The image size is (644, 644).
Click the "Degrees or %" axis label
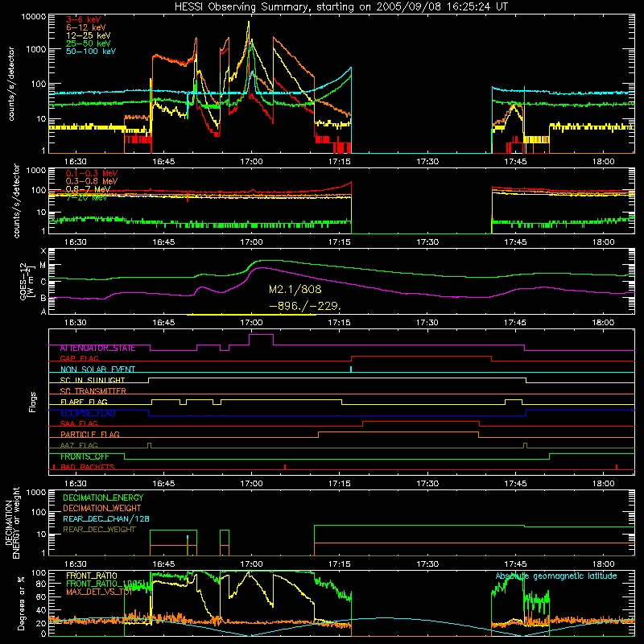(21, 604)
